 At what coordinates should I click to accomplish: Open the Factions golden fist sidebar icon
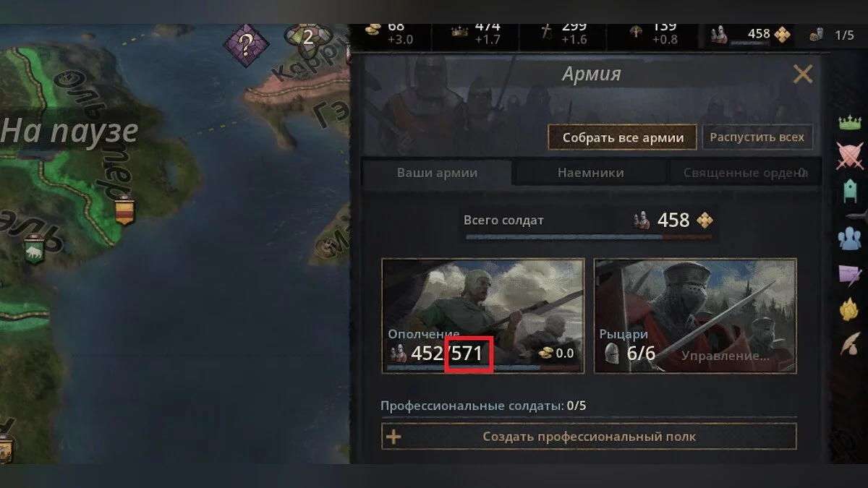tap(850, 309)
